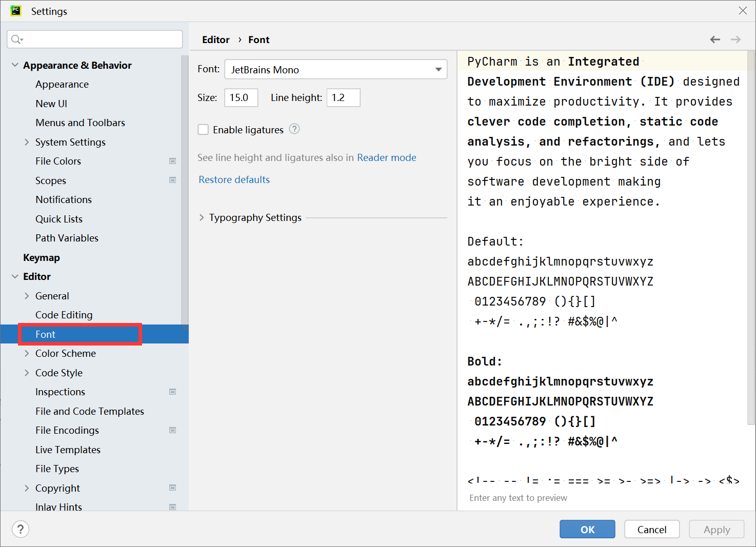Open the Font dropdown showing JetBrains Mono

coord(336,69)
